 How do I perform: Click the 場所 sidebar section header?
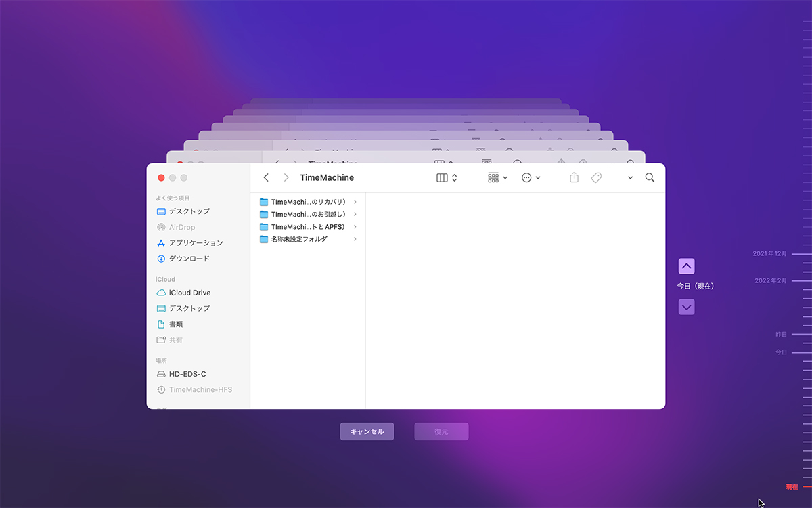pyautogui.click(x=161, y=360)
